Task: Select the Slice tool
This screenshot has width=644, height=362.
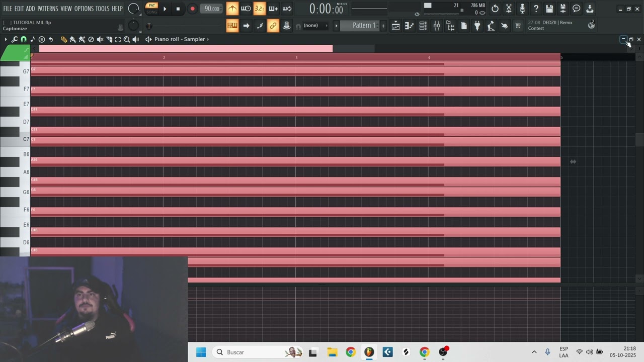Action: click(x=109, y=39)
